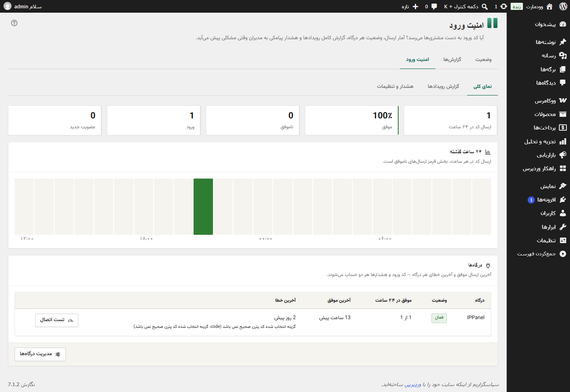Screen dimensions: 570x392
Task: Open برگه‌ها pages menu
Action: pos(538,69)
